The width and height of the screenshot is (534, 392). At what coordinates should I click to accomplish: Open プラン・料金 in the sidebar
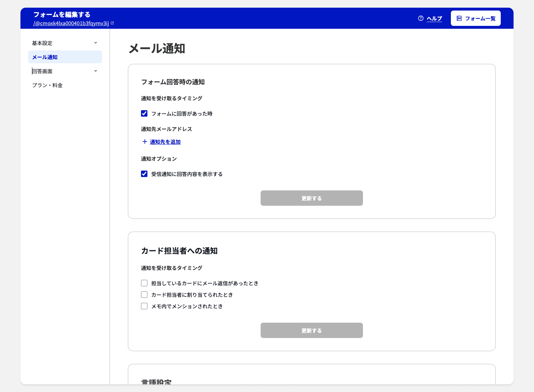[65, 85]
